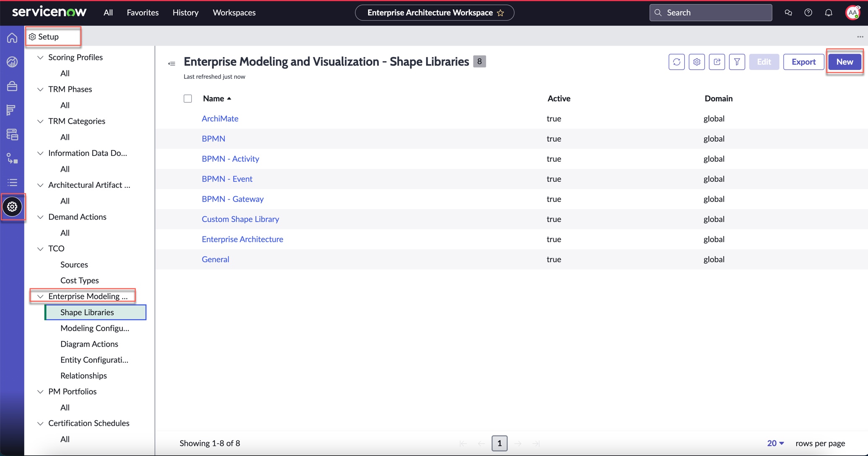Go to the next page arrow
868x456 pixels.
(518, 443)
